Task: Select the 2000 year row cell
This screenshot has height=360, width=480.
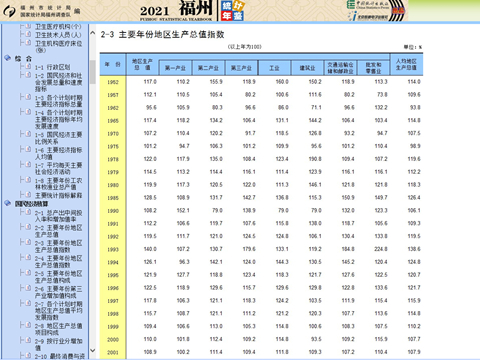Action: point(113,339)
